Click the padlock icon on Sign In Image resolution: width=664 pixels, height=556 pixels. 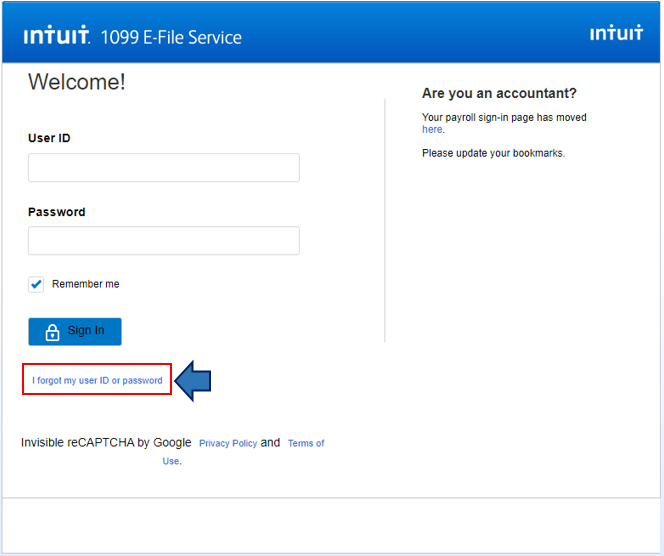[x=53, y=331]
